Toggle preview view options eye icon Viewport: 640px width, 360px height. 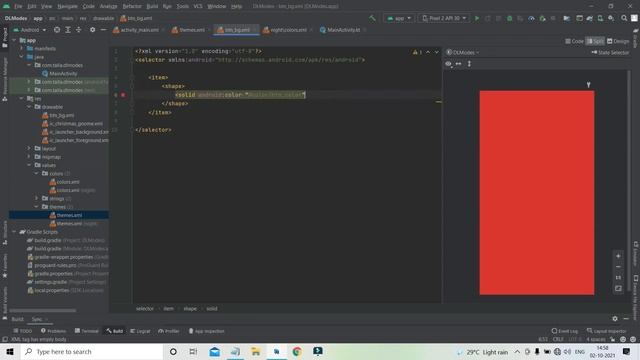pyautogui.click(x=449, y=64)
